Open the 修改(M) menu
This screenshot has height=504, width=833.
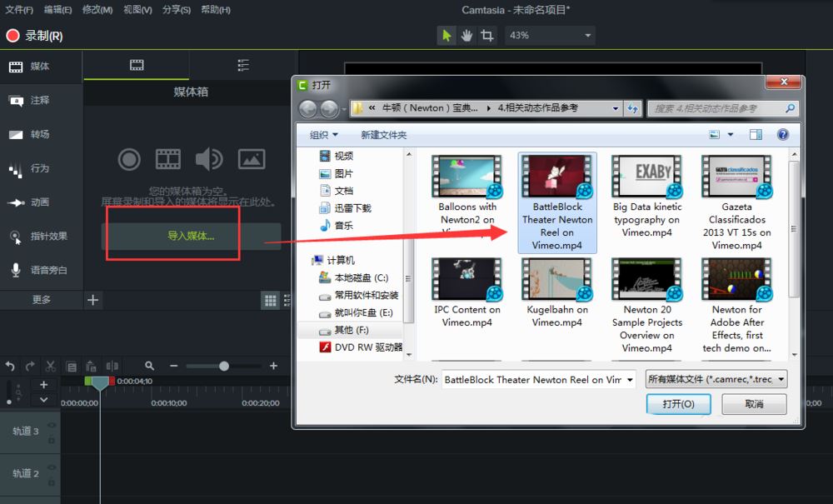pos(97,9)
